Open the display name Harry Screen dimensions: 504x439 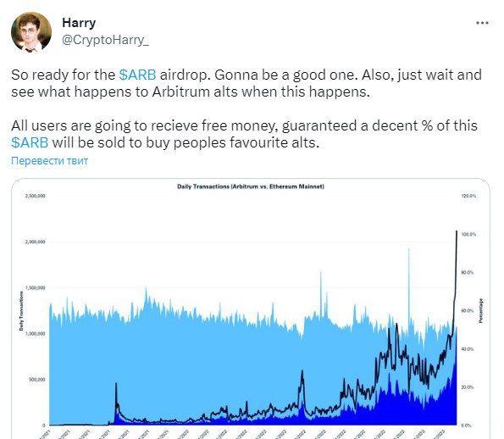(79, 23)
